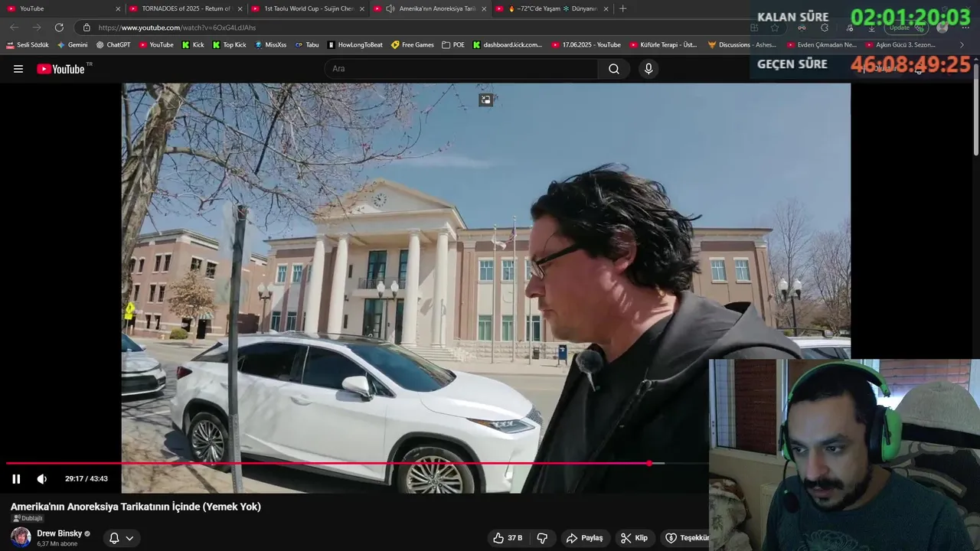The width and height of the screenshot is (980, 551).
Task: Submit search with magnifier button
Action: tap(614, 69)
